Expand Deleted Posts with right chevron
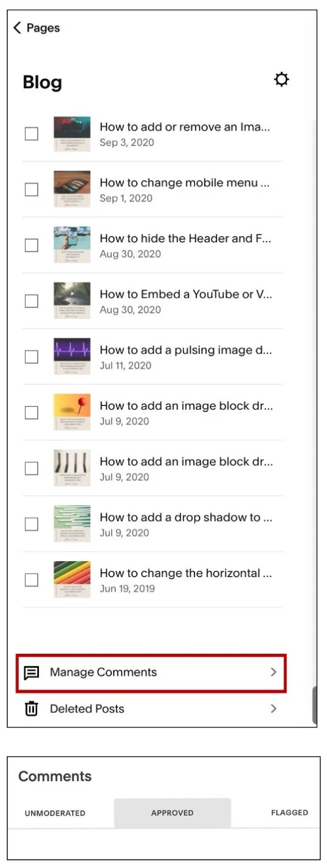Screen dimensions: 327x868 (x=274, y=709)
